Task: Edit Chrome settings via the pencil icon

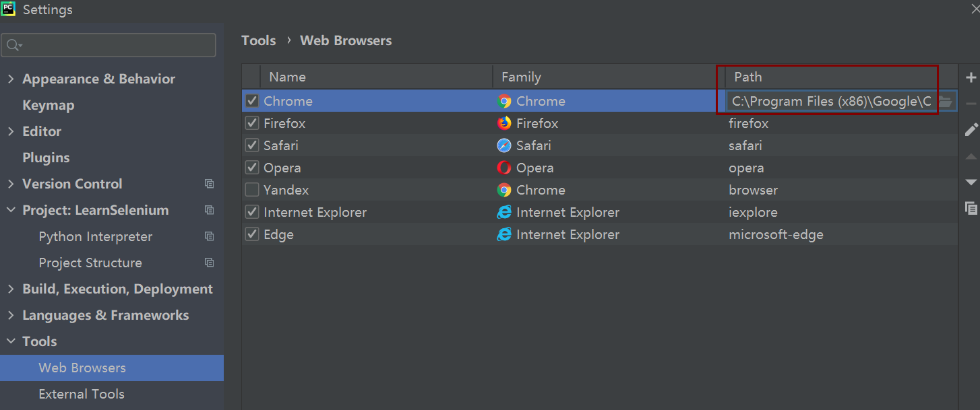Action: (x=971, y=129)
